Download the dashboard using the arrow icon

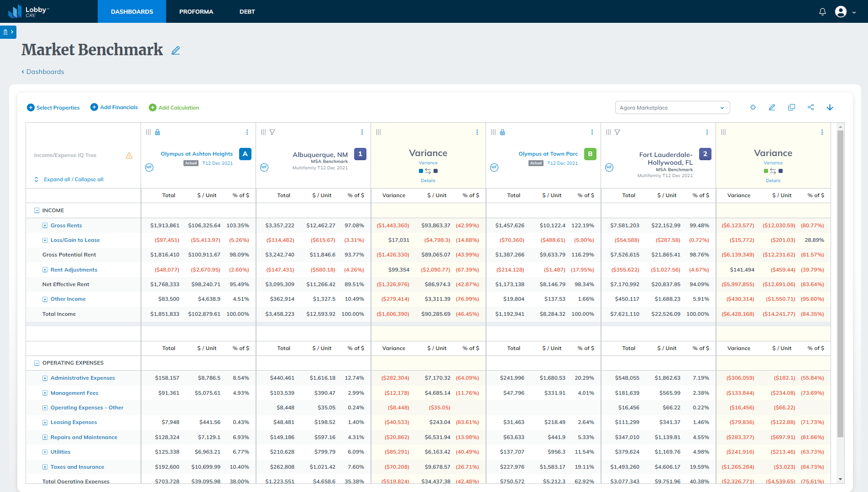click(830, 107)
